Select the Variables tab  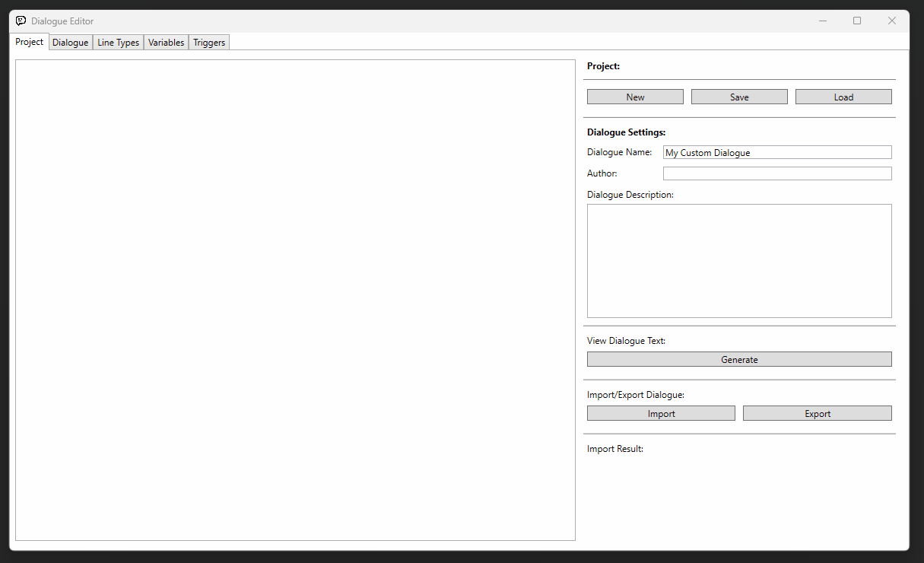tap(166, 43)
